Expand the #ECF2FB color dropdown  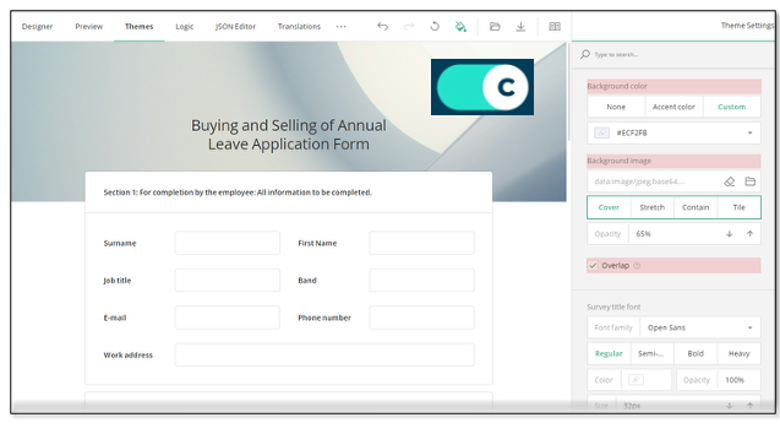(750, 133)
